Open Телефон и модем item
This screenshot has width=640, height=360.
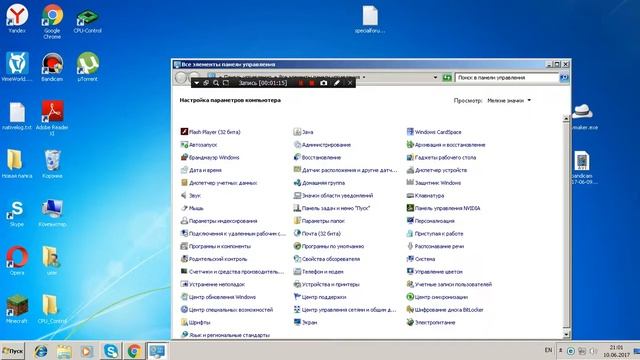[x=318, y=271]
